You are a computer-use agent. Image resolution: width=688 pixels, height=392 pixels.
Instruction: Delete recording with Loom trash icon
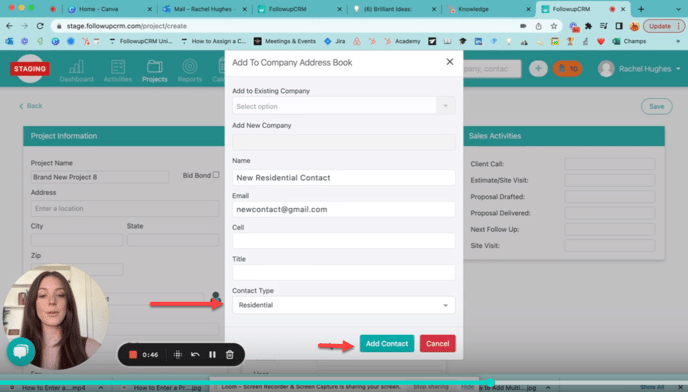(x=229, y=354)
